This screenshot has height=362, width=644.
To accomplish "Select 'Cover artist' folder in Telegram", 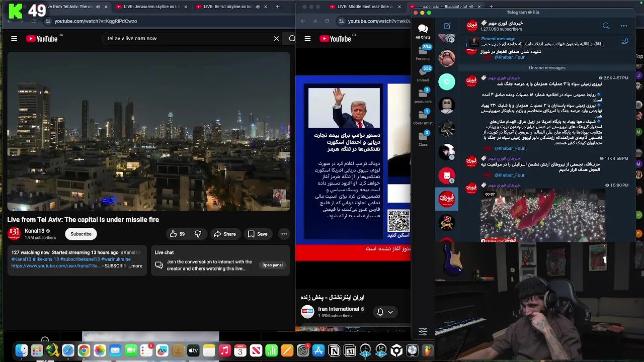I will (423, 117).
